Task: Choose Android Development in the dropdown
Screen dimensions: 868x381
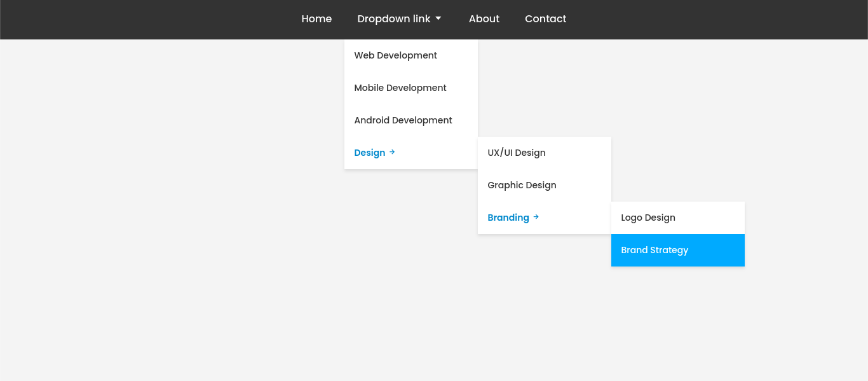Action: (x=403, y=120)
